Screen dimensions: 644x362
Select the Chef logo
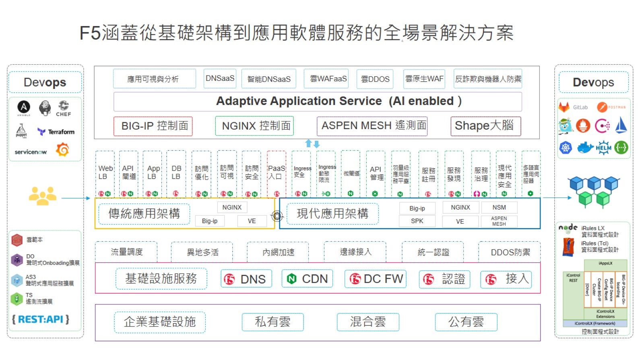(x=64, y=109)
